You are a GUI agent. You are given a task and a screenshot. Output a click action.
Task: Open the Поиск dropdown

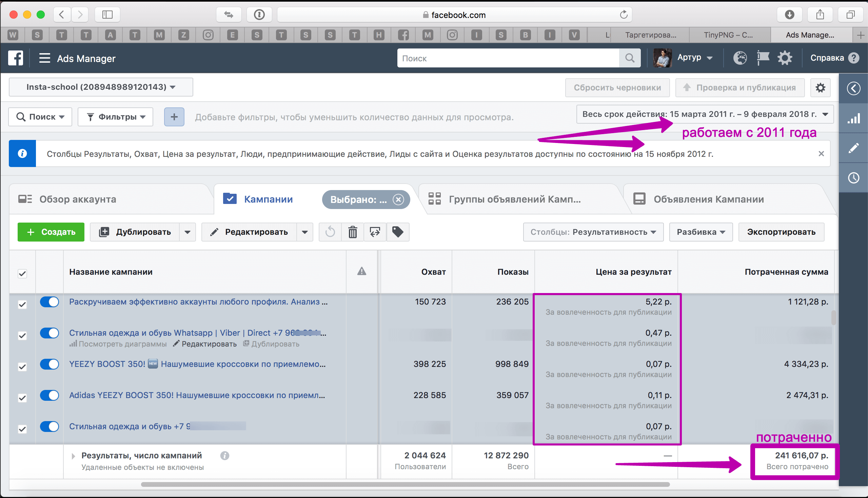(40, 117)
